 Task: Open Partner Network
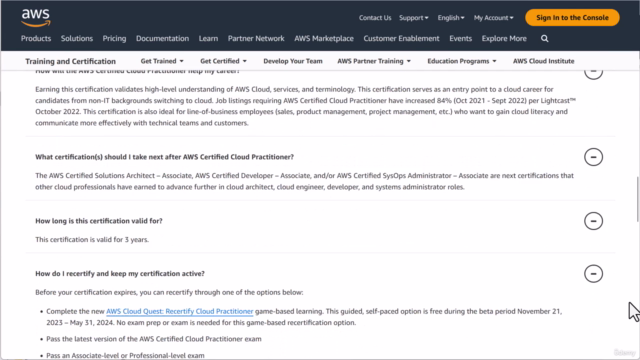point(256,38)
